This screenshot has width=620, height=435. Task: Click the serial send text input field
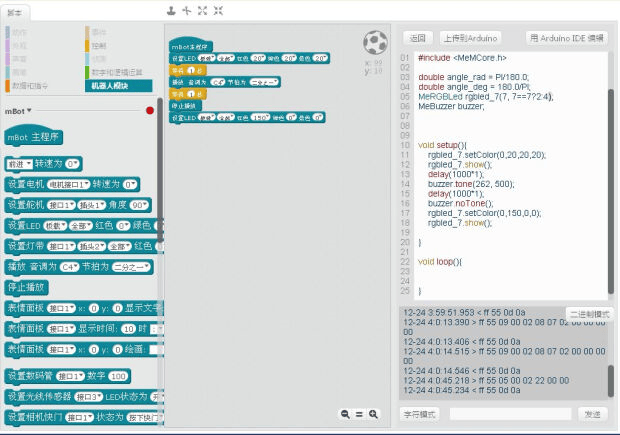point(510,414)
